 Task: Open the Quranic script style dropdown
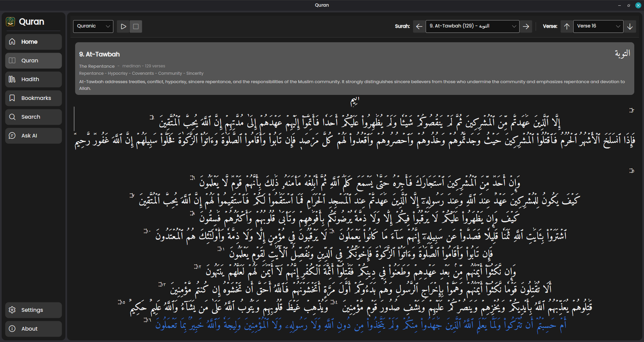93,26
